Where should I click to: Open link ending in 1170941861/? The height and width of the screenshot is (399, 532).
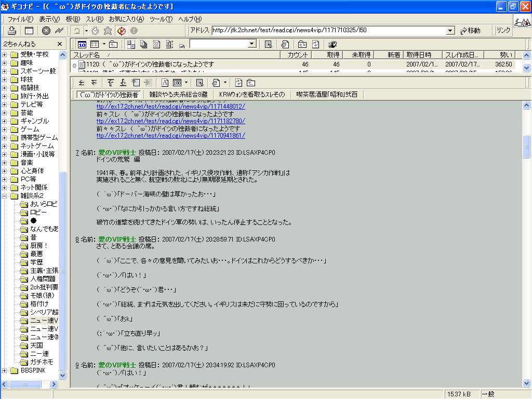click(x=170, y=136)
